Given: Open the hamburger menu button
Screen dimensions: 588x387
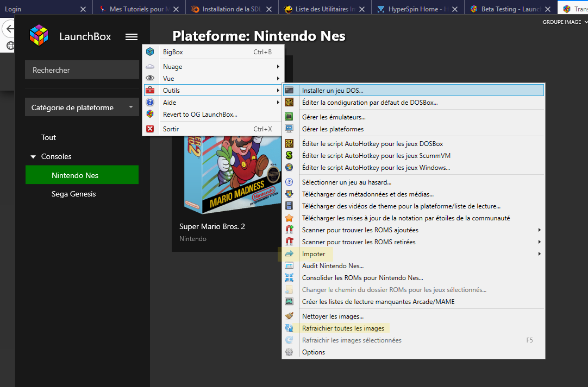Looking at the screenshot, I should [x=132, y=37].
